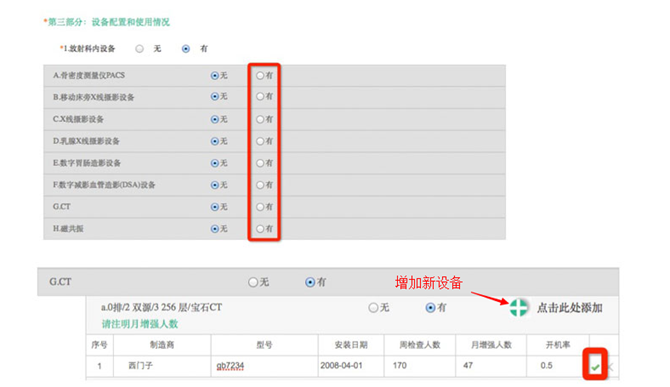The image size is (670, 387).
Task: Set H.磁共振 to 无
Action: click(215, 229)
